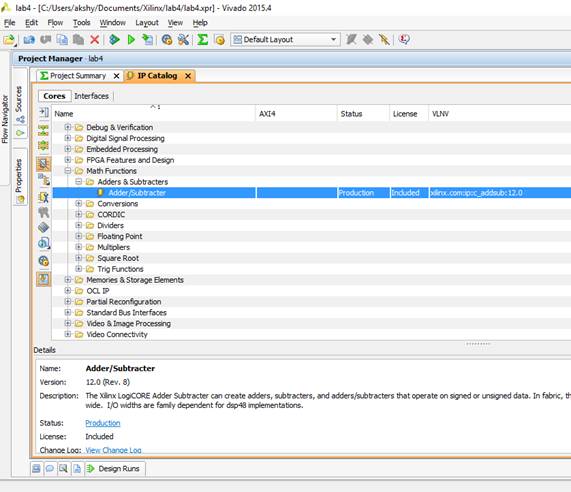Click the Expand All icon in IP Catalog sidebar

[43, 146]
